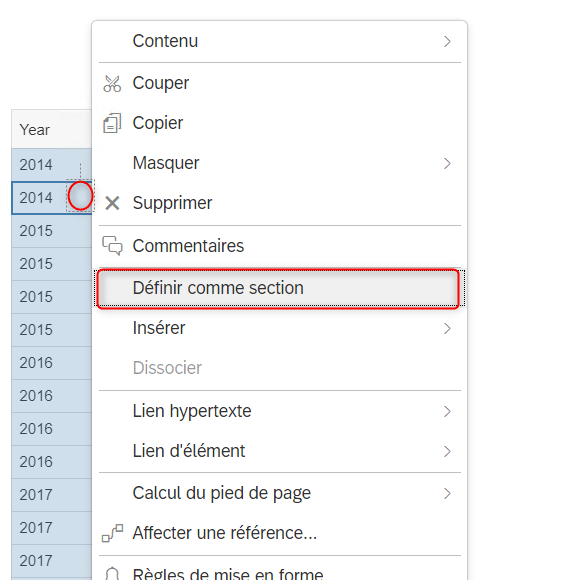Viewport: 580px width, 580px height.
Task: Open the Lien d'élément submenu arrow
Action: (447, 451)
